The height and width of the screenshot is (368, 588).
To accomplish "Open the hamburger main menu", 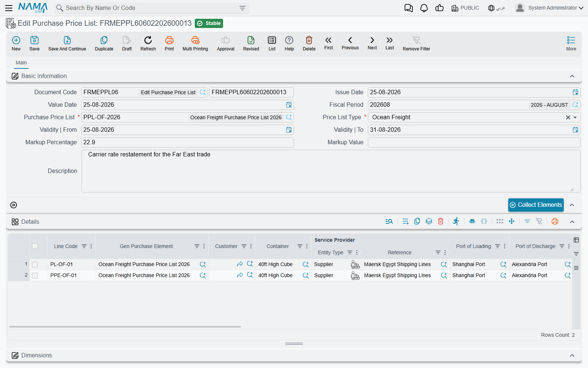I will (9, 8).
